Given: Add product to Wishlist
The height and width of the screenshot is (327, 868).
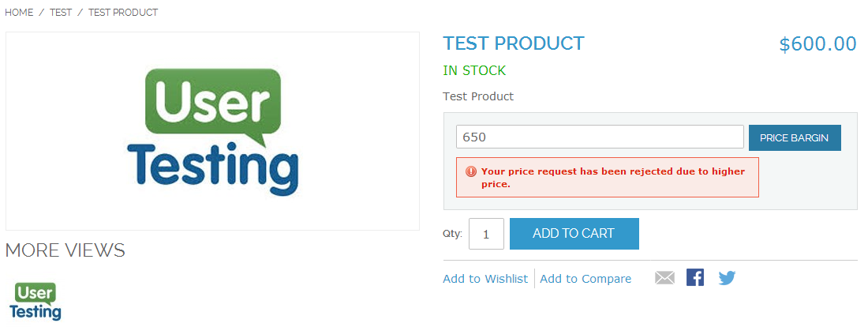Looking at the screenshot, I should [x=485, y=279].
